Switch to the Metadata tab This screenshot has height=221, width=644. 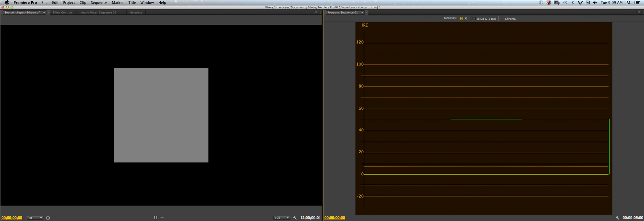click(x=136, y=13)
